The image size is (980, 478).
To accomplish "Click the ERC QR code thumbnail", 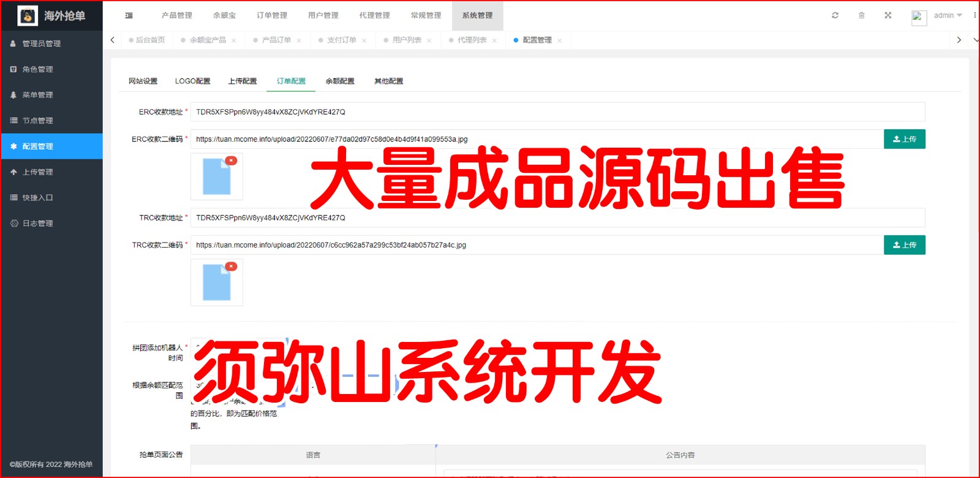I will click(x=216, y=178).
